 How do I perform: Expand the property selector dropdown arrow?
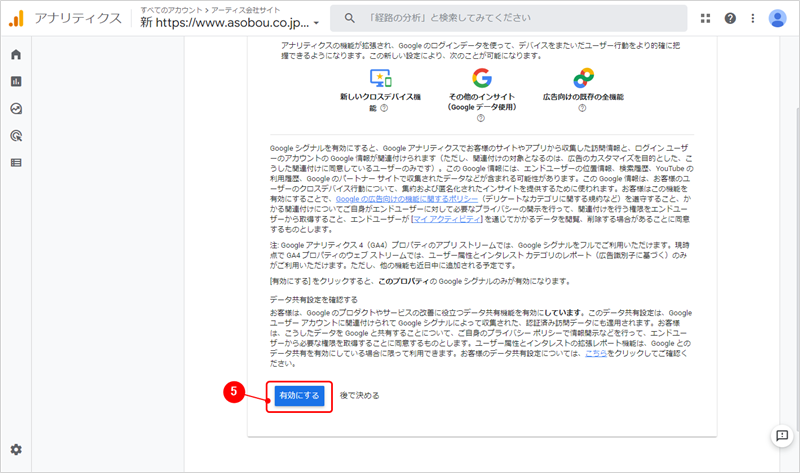316,23
